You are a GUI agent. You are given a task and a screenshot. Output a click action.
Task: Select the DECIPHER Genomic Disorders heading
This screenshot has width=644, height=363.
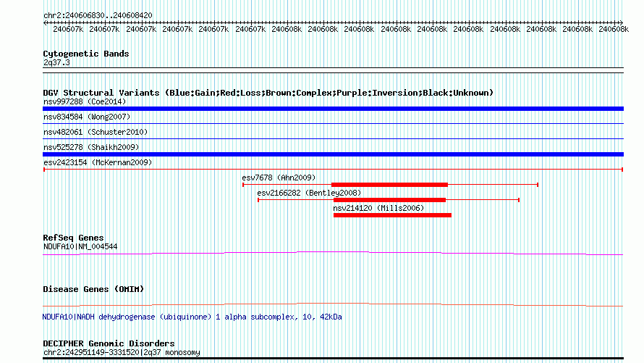click(109, 343)
